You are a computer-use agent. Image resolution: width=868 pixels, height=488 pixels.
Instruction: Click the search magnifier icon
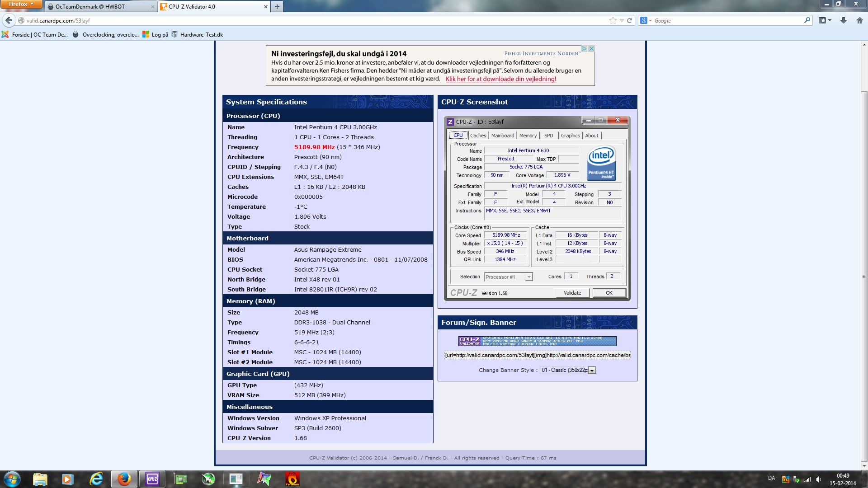tap(807, 20)
